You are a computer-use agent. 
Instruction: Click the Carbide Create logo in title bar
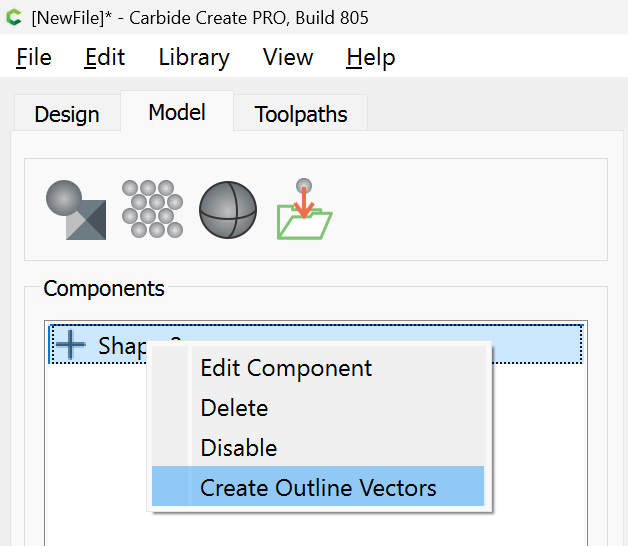(x=14, y=18)
